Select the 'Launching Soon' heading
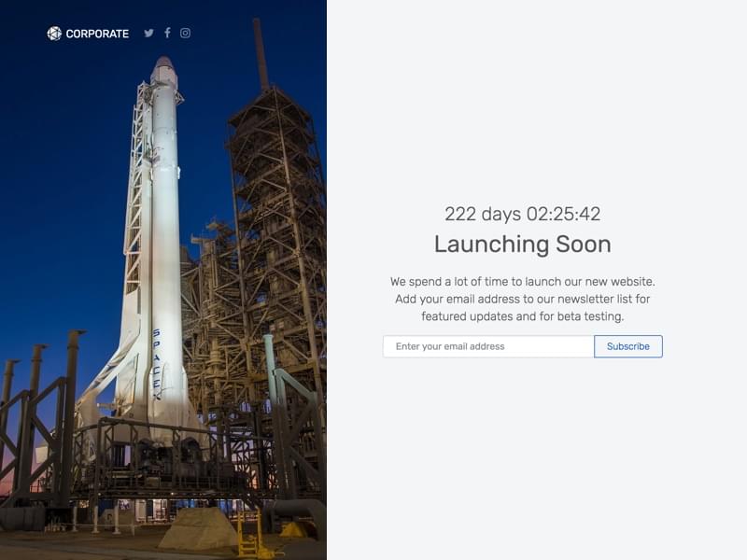 point(523,244)
